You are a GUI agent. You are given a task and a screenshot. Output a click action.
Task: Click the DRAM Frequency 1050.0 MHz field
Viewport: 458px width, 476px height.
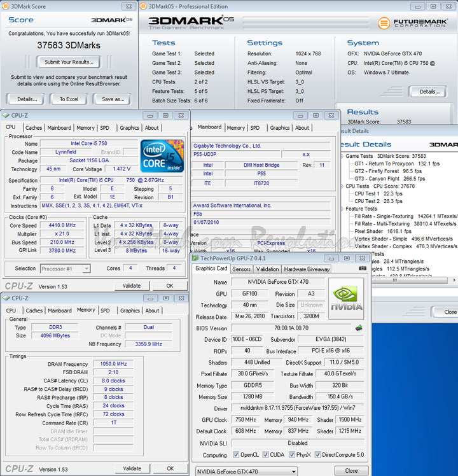click(113, 363)
